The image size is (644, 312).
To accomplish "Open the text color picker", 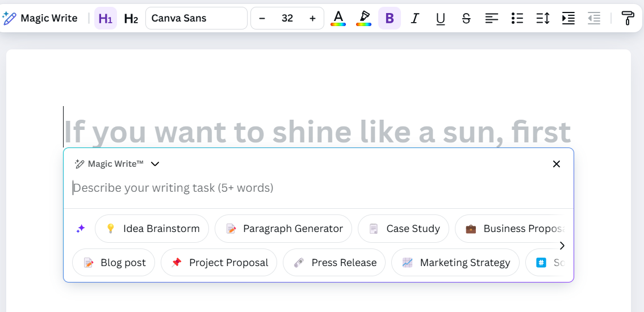I will (x=338, y=18).
